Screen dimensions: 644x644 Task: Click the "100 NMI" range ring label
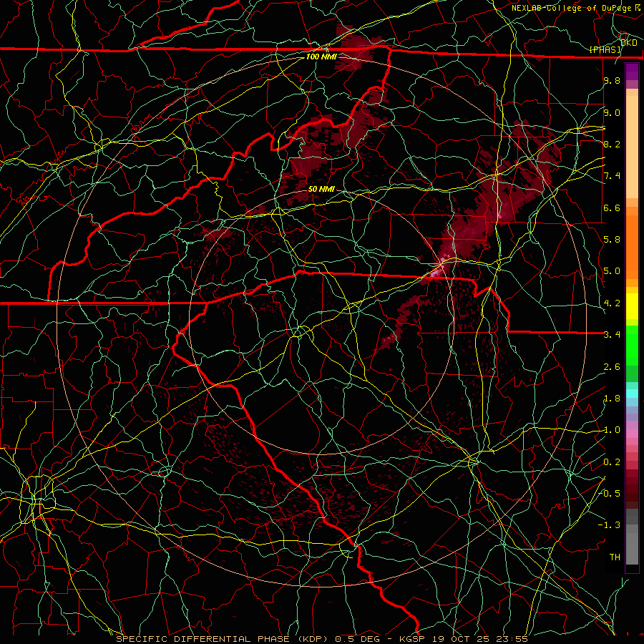(x=321, y=57)
